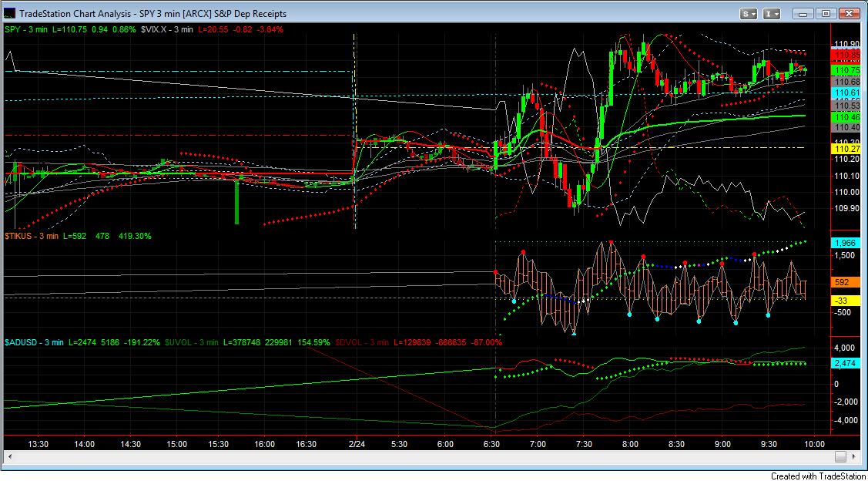The image size is (868, 481).
Task: Click the UVOL 154.59% change value
Action: [313, 342]
